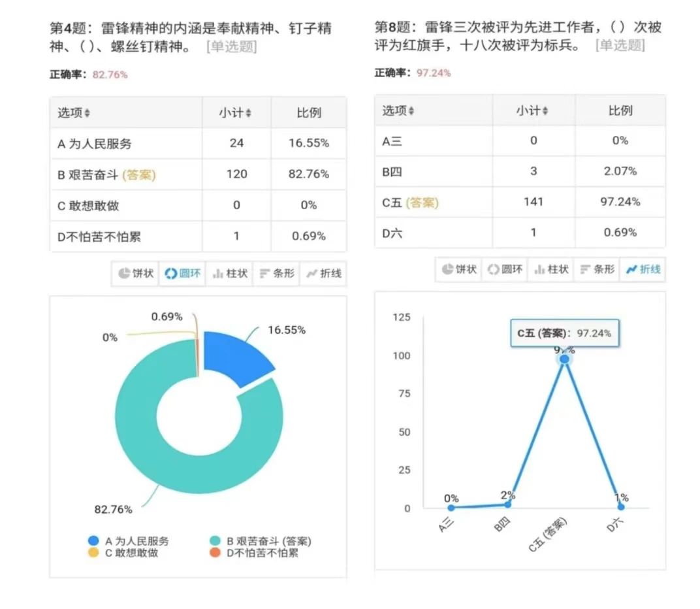Click the blue 16.55% donut segment
Screen dimensions: 700x609
(x=234, y=357)
